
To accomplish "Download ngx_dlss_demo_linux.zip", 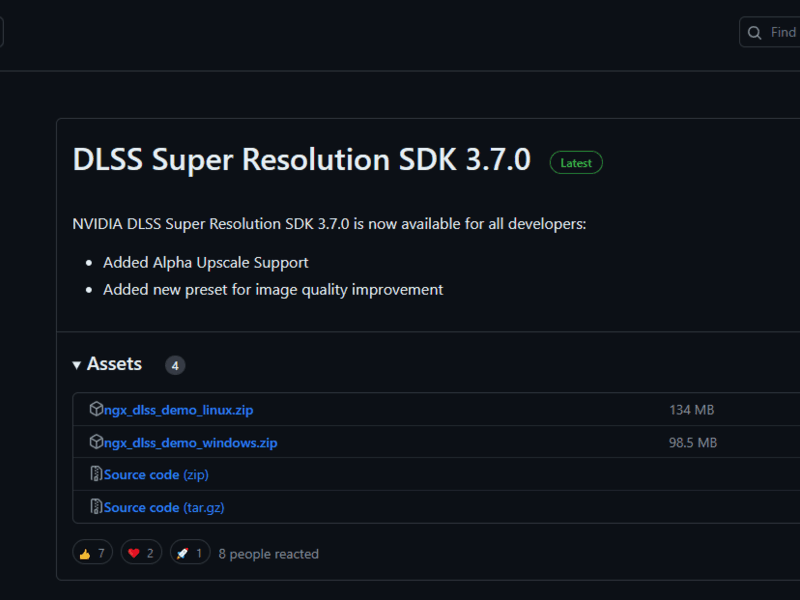I will (179, 410).
